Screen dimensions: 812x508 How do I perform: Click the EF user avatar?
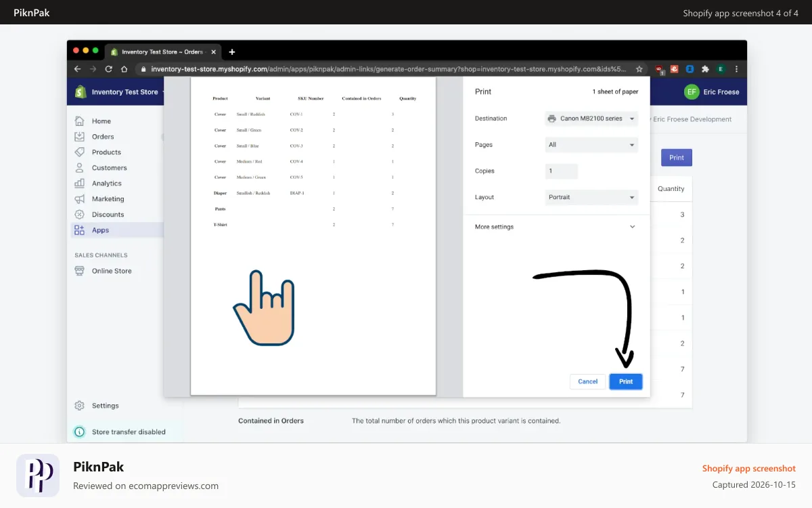pyautogui.click(x=691, y=91)
